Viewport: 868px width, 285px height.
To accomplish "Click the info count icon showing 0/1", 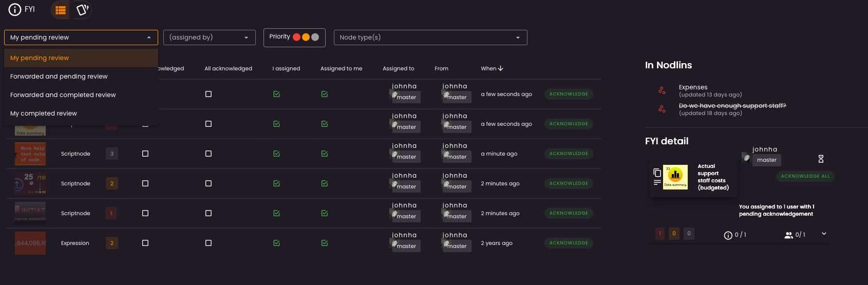I will (728, 235).
